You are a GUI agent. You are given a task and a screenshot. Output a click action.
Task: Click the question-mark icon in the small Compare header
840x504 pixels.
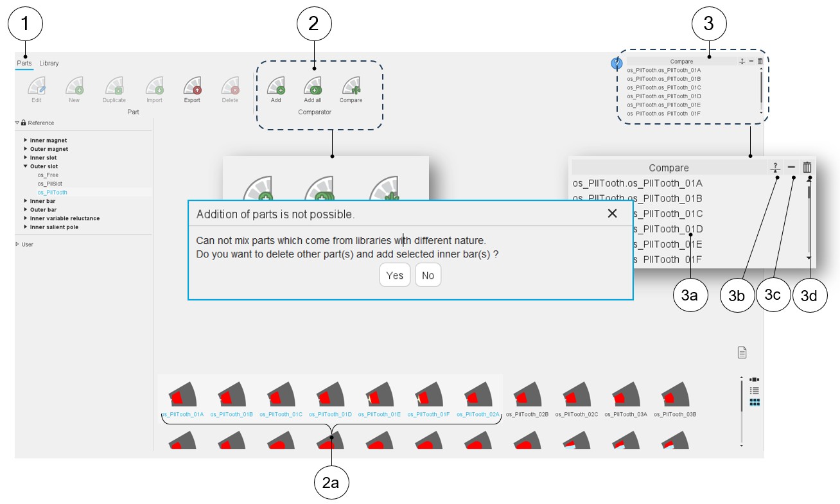pos(742,62)
